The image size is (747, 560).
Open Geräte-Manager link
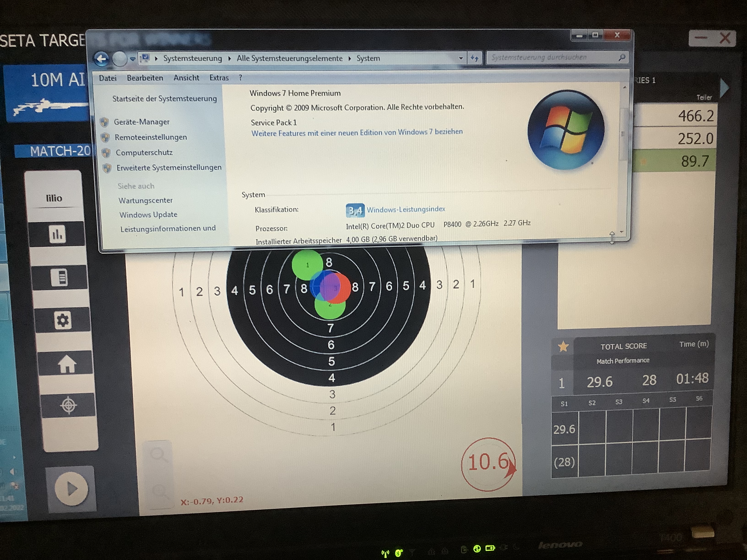141,122
